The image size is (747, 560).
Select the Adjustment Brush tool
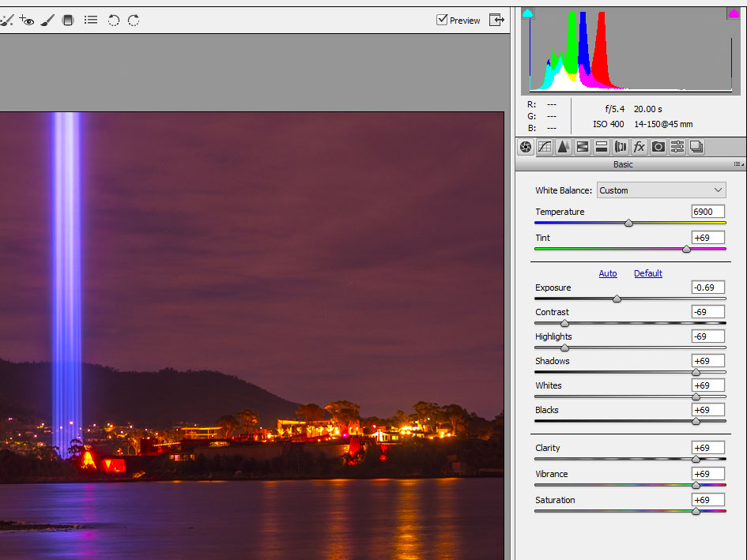pos(47,21)
